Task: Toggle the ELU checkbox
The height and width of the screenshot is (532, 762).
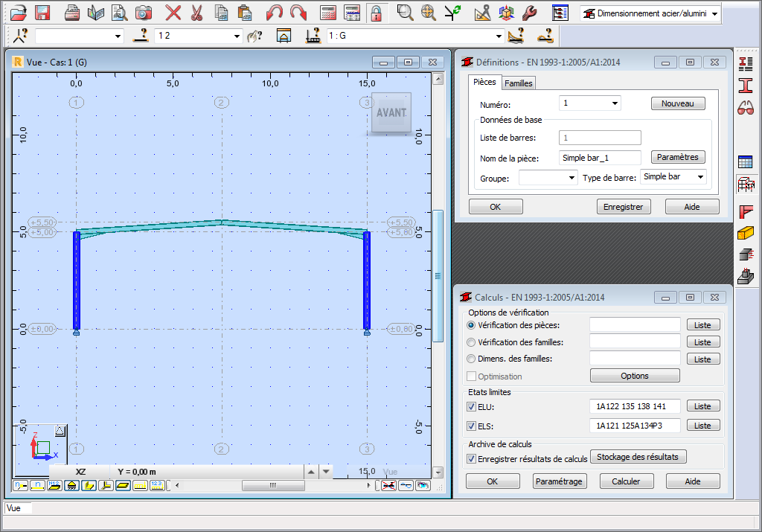Action: pos(471,407)
